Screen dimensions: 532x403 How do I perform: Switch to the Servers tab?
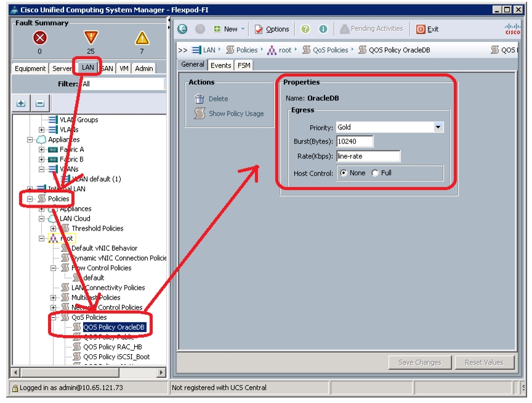click(x=62, y=68)
